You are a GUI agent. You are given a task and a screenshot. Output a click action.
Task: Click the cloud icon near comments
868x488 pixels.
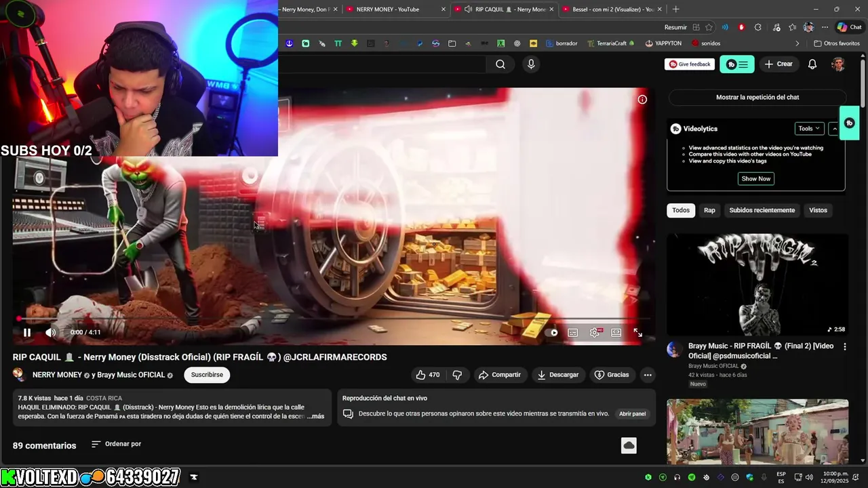tap(629, 445)
